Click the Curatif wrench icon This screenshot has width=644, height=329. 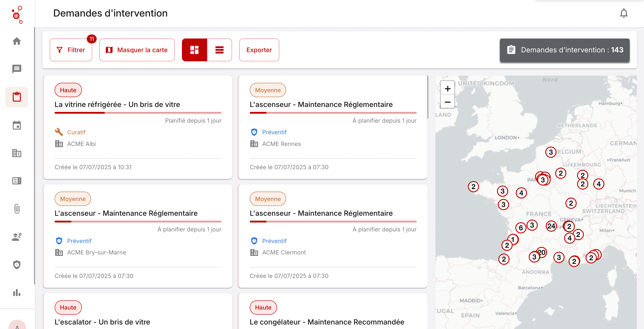tap(59, 132)
